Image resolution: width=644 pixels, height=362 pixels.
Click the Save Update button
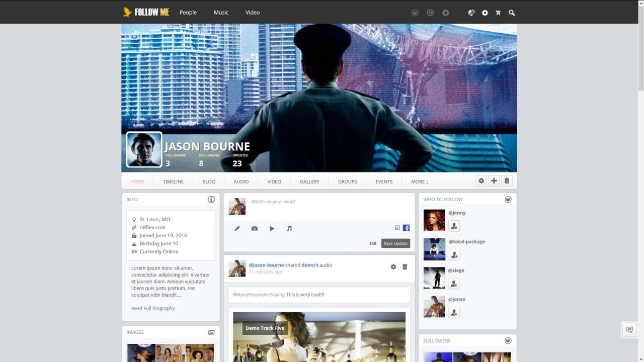(x=395, y=243)
